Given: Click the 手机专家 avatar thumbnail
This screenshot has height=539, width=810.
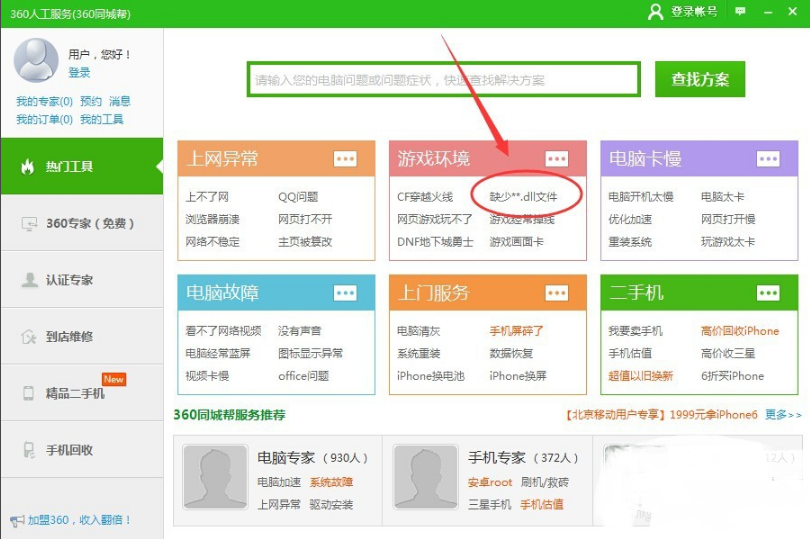Looking at the screenshot, I should click(x=426, y=478).
